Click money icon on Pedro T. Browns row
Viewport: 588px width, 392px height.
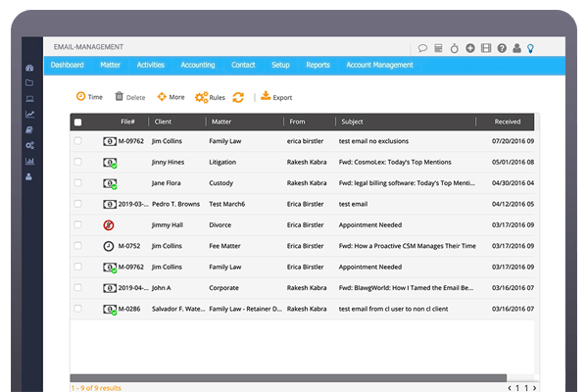point(110,204)
